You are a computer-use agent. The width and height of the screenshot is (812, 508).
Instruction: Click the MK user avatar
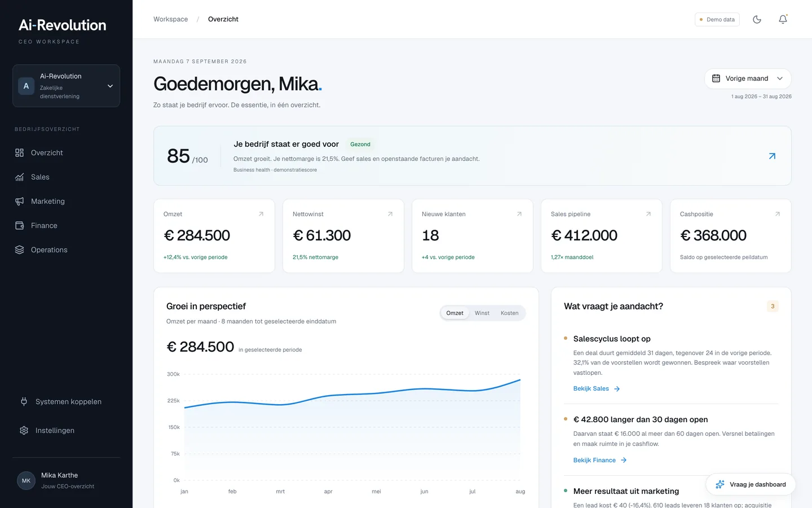tap(26, 481)
